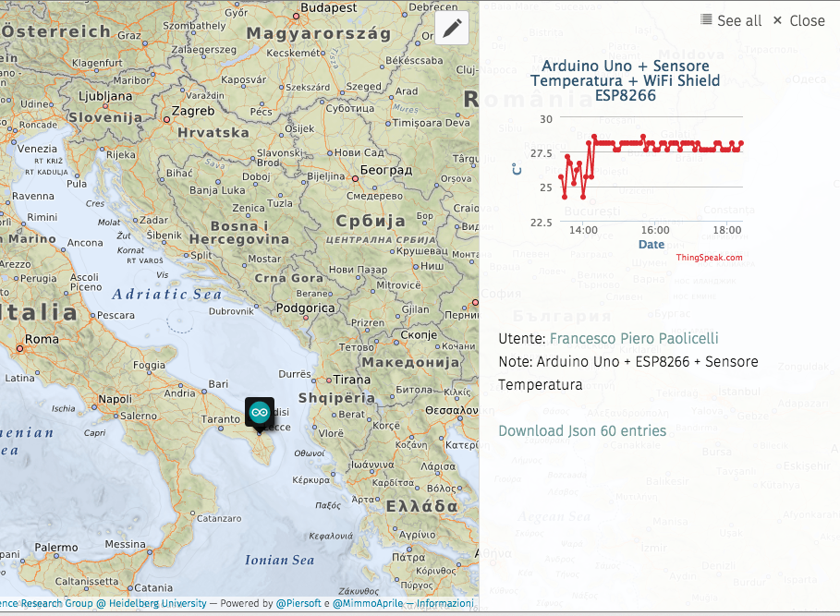Click the Bari label on the map
Viewport: 840px width, 616px height.
[x=218, y=383]
